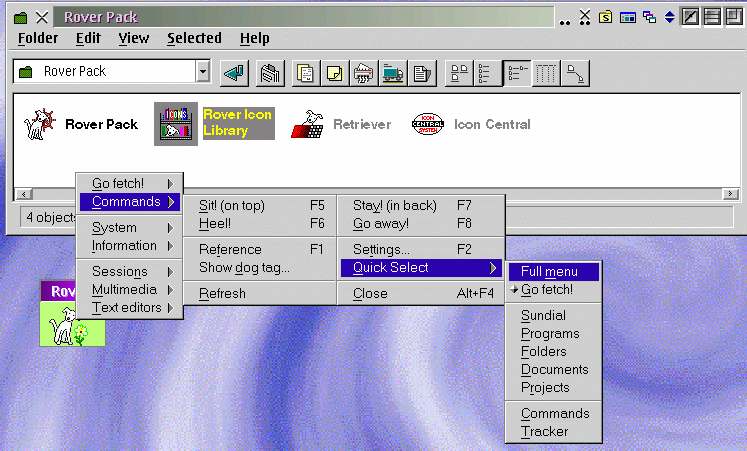747x451 pixels.
Task: Select Tracker in Quick Select list
Action: pos(554,431)
